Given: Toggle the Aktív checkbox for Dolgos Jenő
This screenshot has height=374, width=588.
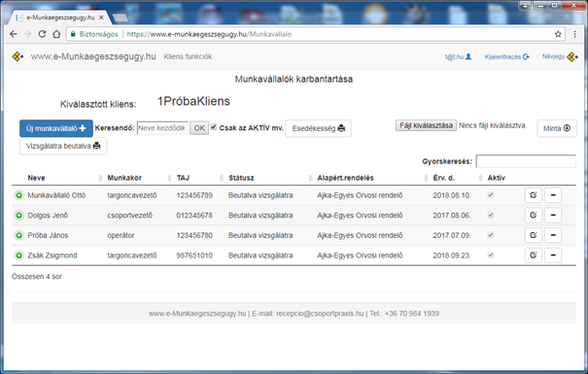Looking at the screenshot, I should [491, 215].
